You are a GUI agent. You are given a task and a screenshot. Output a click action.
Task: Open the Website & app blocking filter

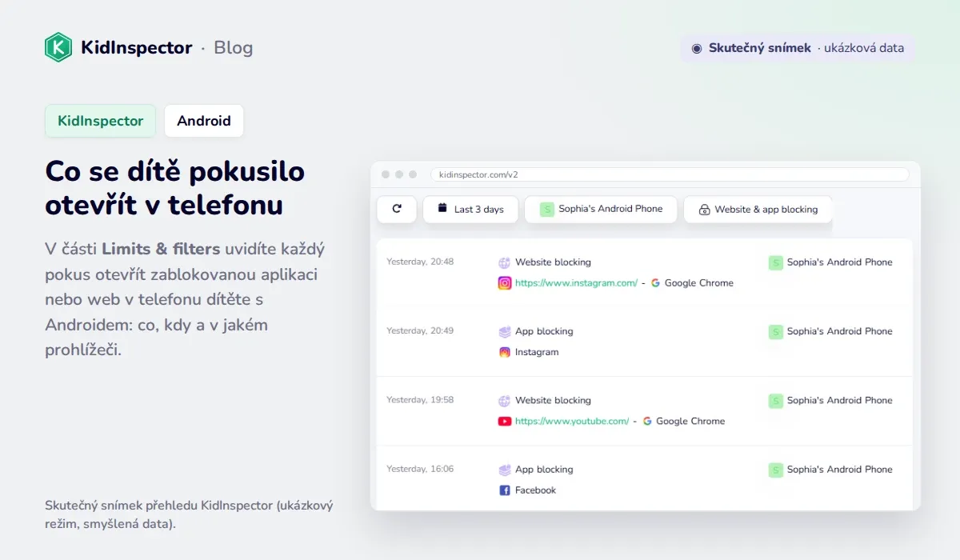click(x=758, y=209)
